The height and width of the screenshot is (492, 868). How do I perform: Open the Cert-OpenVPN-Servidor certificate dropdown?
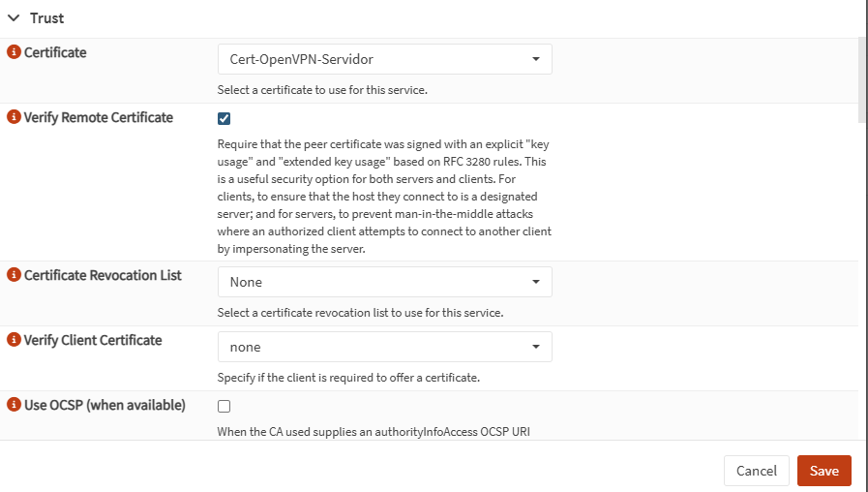[384, 59]
